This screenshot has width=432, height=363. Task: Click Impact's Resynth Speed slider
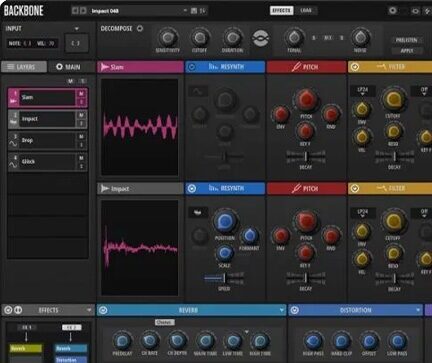click(x=224, y=278)
